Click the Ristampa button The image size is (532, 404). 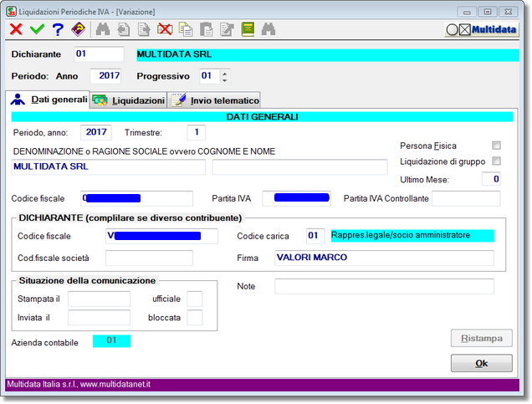pyautogui.click(x=482, y=338)
